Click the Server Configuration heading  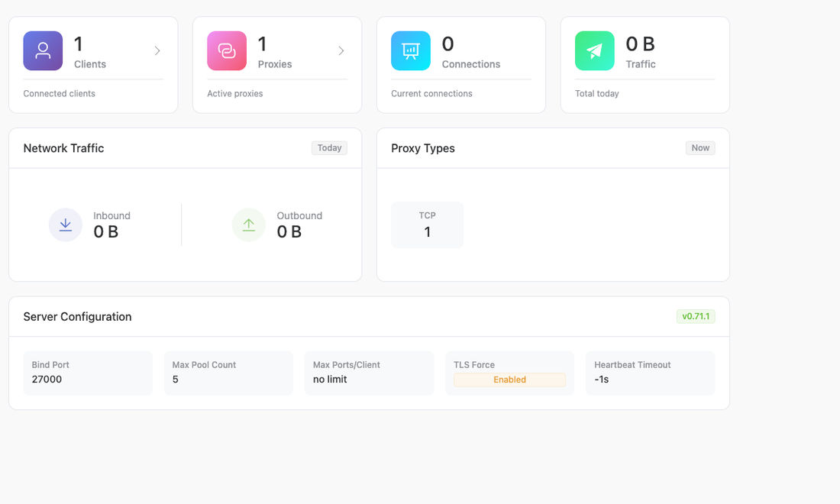pyautogui.click(x=77, y=317)
